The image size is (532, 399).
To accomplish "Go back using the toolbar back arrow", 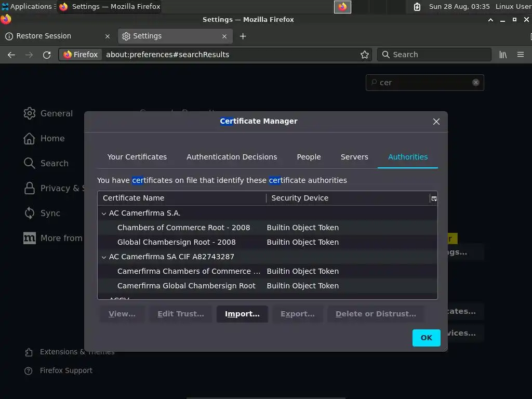I will [11, 55].
